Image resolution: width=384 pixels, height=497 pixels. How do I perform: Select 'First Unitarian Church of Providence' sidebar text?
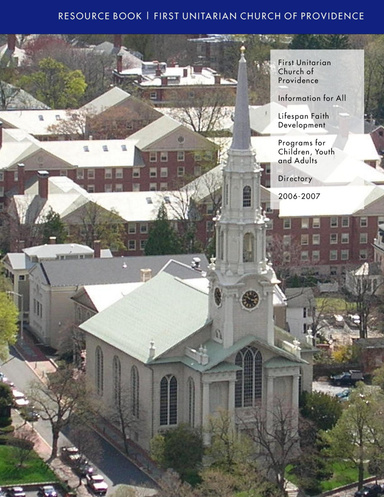click(x=305, y=71)
